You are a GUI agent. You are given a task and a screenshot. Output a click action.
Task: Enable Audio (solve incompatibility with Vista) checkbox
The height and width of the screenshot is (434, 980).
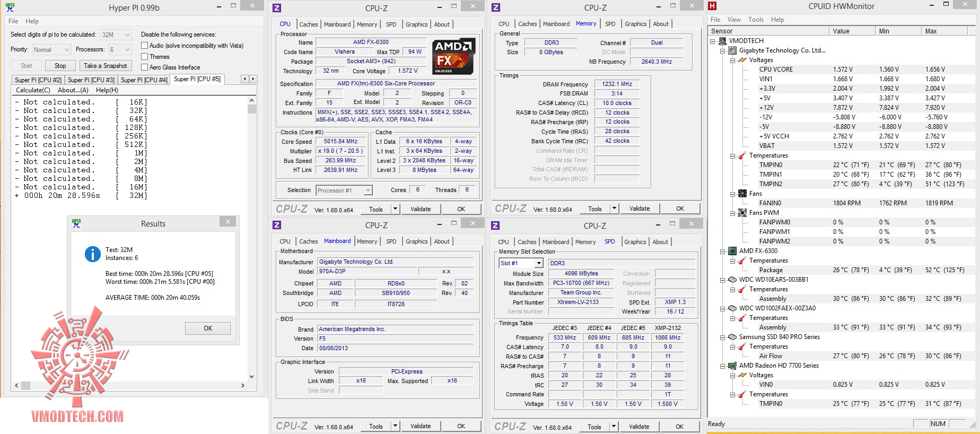tap(144, 46)
